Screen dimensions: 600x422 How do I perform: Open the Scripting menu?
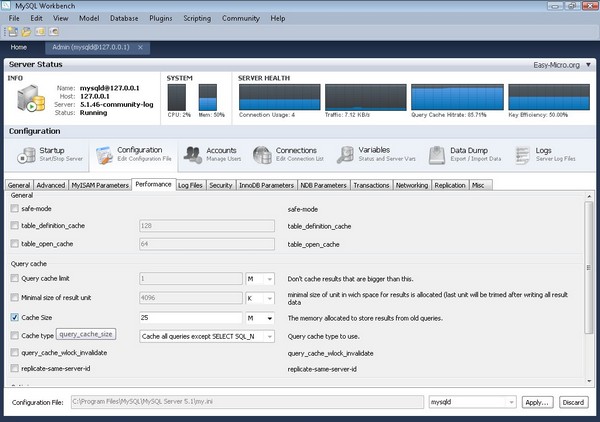click(x=197, y=18)
